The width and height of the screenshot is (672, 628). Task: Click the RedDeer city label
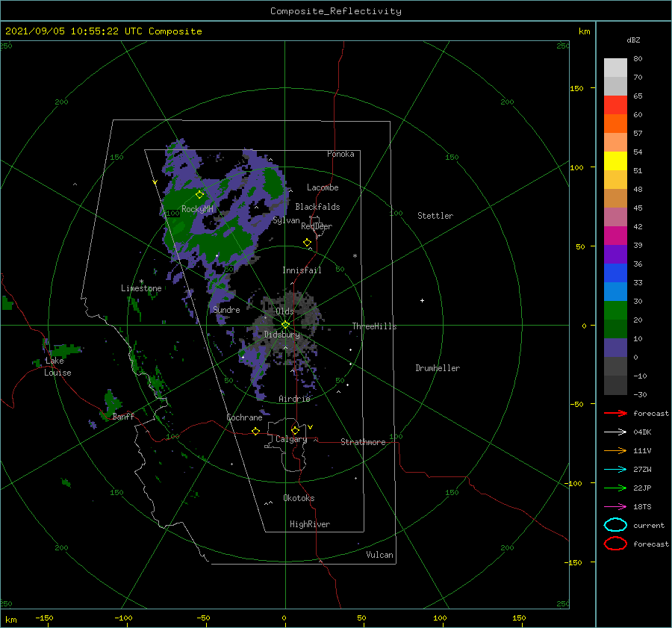click(x=317, y=226)
